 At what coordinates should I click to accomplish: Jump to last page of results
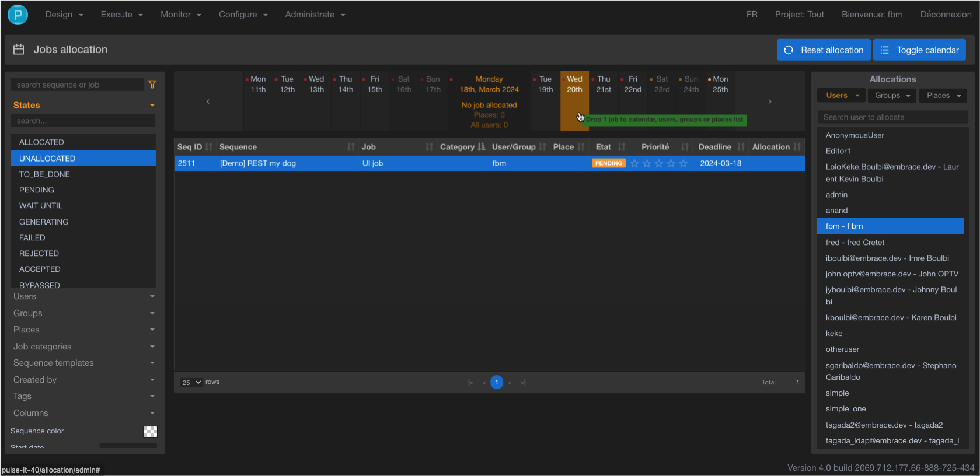click(523, 383)
